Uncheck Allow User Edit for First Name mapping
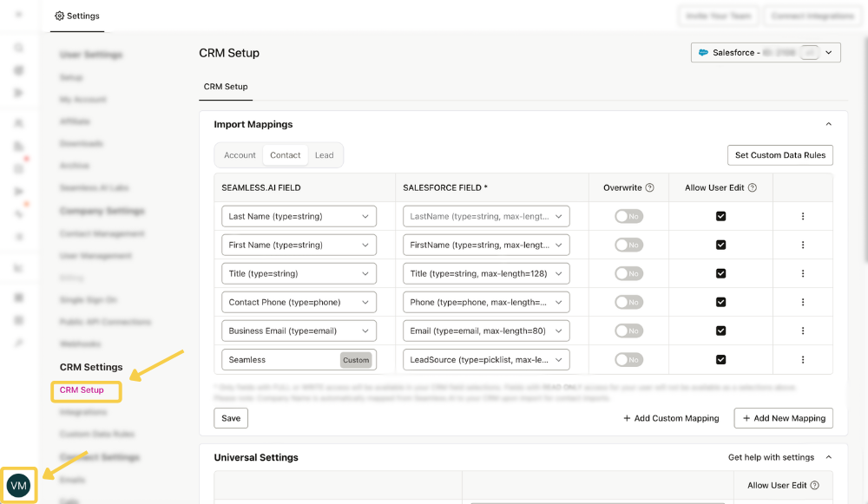Image resolution: width=868 pixels, height=504 pixels. 720,245
